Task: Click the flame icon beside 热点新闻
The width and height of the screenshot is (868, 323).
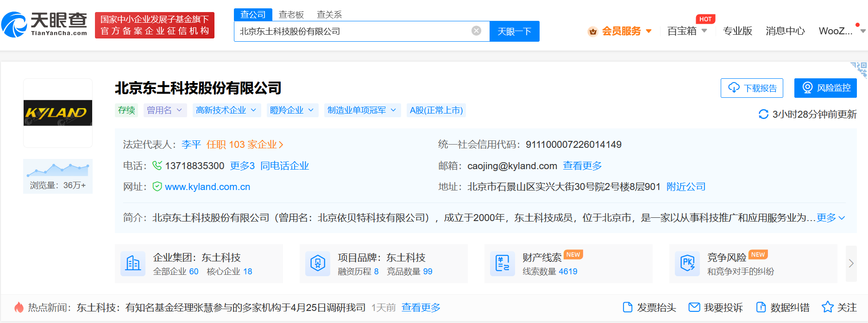Action: [x=19, y=307]
